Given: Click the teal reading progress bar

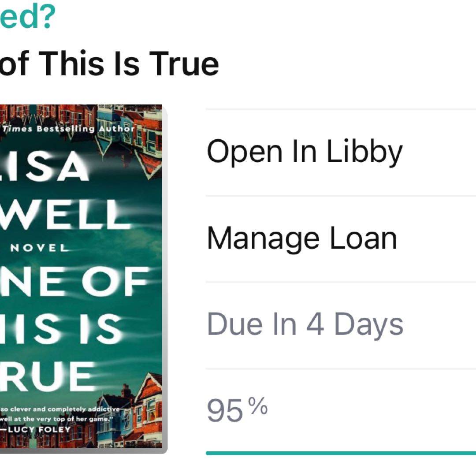Looking at the screenshot, I should tap(340, 453).
